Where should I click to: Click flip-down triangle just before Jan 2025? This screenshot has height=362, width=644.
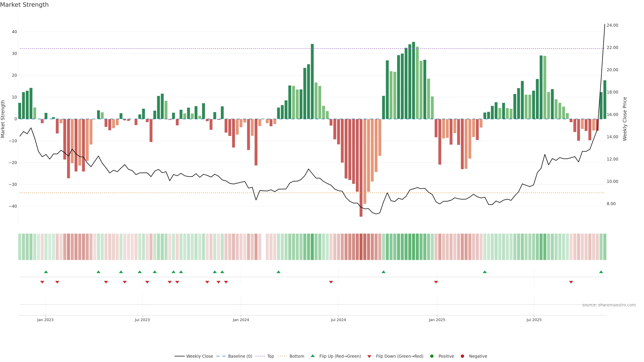[x=436, y=282]
